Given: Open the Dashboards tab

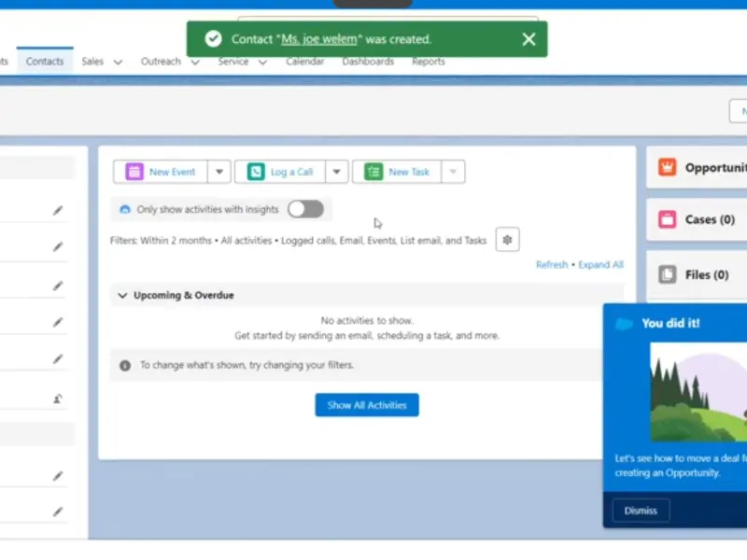Looking at the screenshot, I should tap(368, 62).
